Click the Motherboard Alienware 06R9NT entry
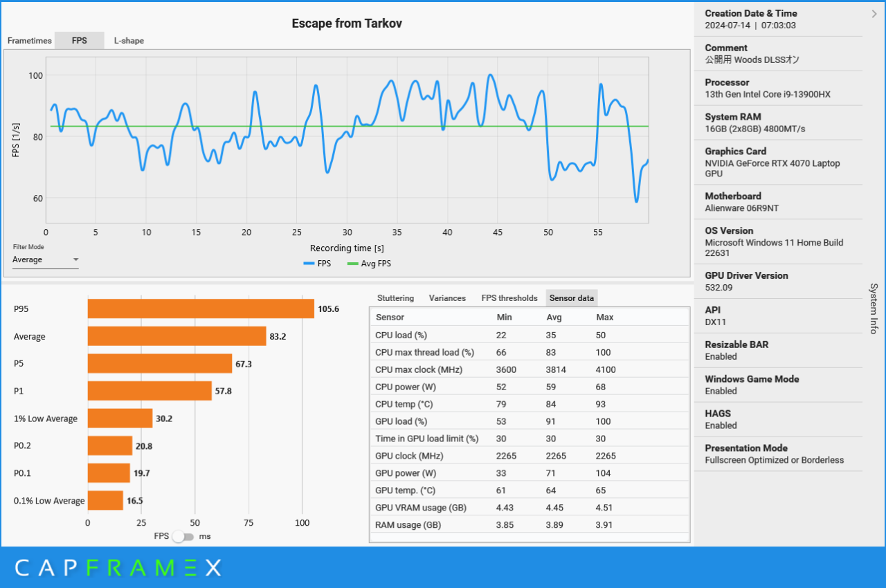 pos(778,202)
